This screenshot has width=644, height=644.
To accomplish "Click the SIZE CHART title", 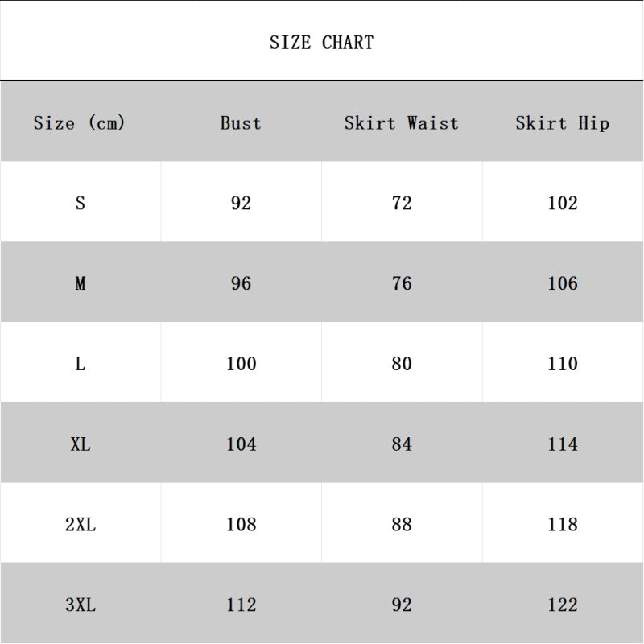I will tap(321, 43).
